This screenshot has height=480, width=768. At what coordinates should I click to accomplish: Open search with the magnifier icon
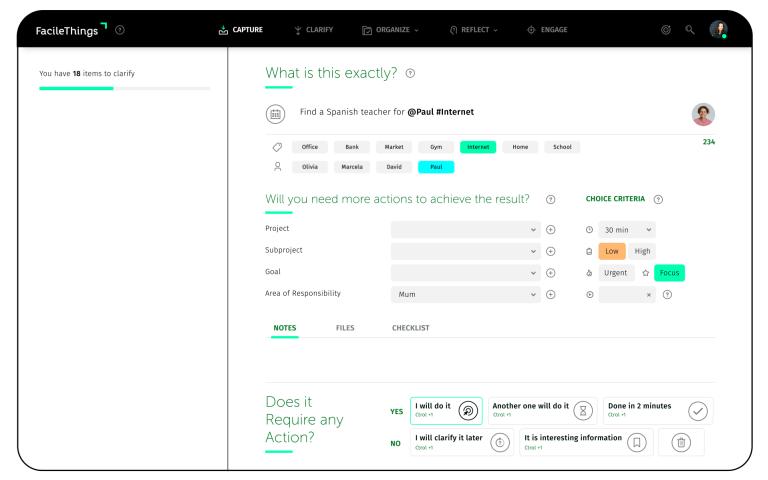coord(690,30)
